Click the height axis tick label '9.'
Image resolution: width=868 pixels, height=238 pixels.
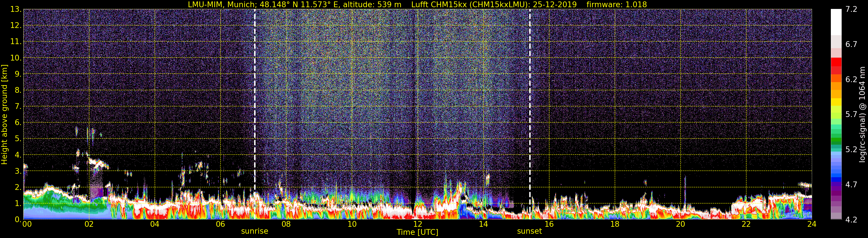pos(18,74)
